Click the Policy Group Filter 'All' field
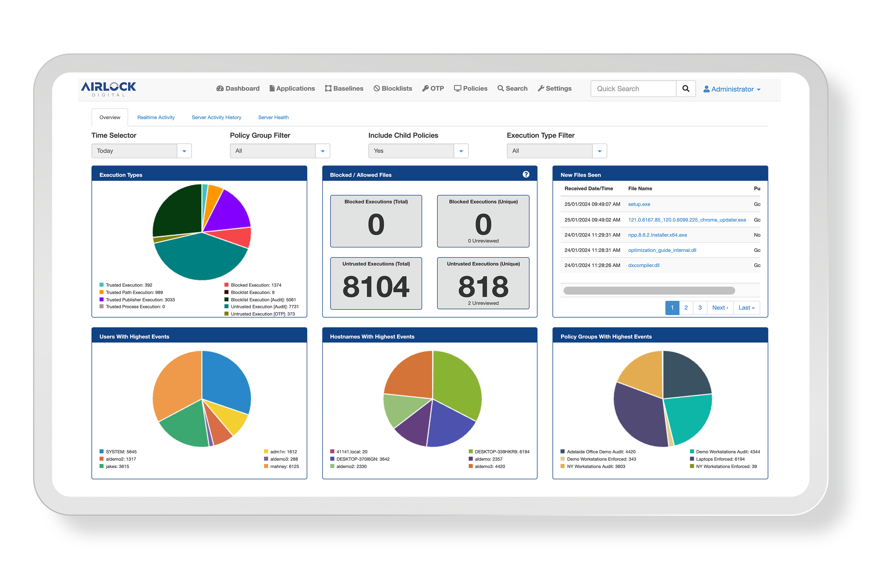878x588 pixels. click(x=273, y=151)
